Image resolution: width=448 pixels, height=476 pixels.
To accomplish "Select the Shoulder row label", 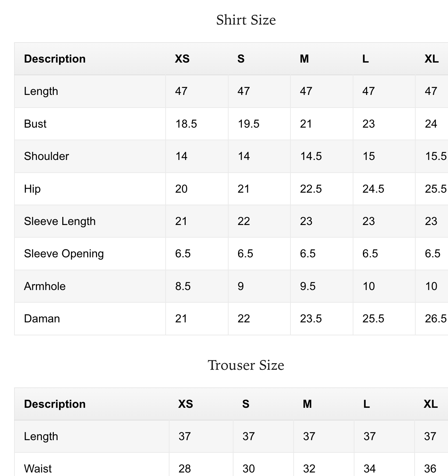I will [x=46, y=156].
